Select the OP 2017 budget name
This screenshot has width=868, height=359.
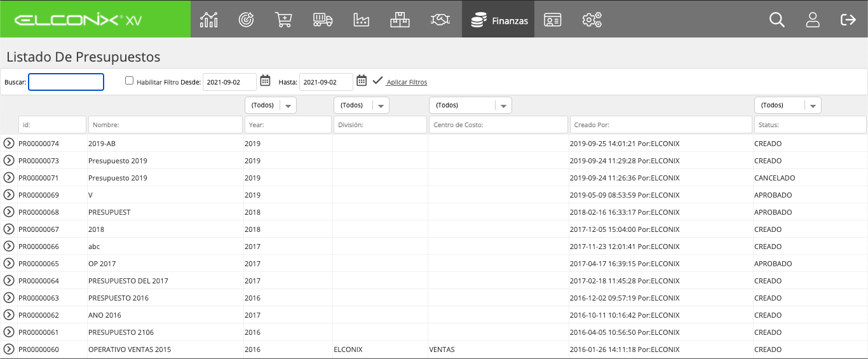pos(102,264)
